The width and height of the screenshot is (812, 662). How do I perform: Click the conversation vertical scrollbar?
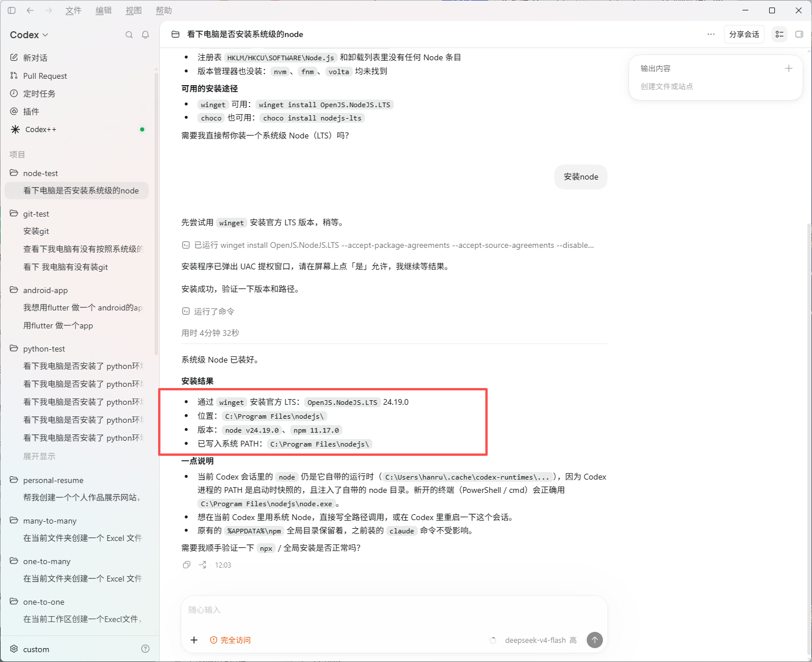pyautogui.click(x=809, y=440)
